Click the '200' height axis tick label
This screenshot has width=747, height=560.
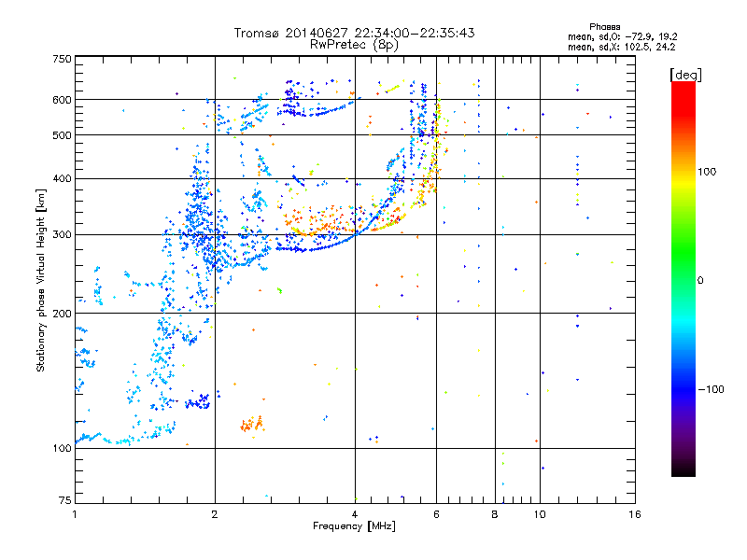point(62,314)
